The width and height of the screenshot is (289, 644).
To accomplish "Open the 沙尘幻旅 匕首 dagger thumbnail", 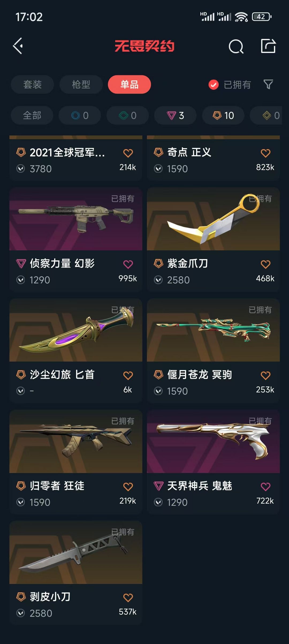I will click(x=76, y=330).
